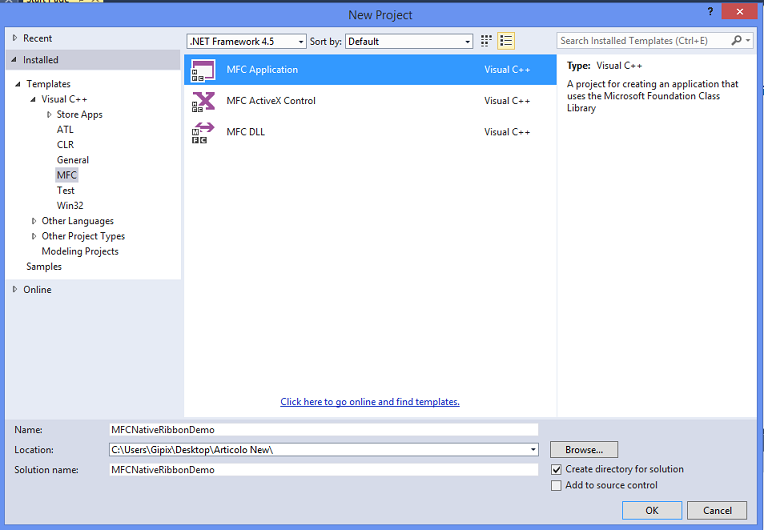
Task: Open the .NET Framework 4.5 dropdown
Action: [247, 41]
